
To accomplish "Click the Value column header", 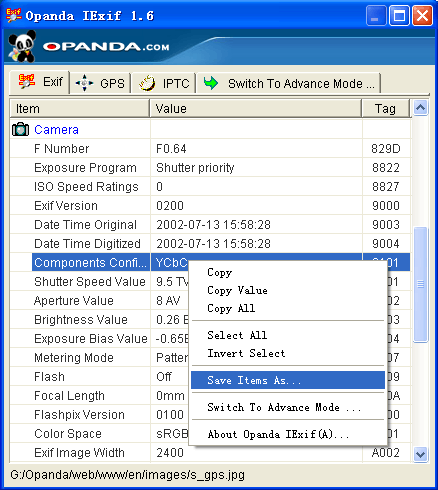I will click(256, 109).
